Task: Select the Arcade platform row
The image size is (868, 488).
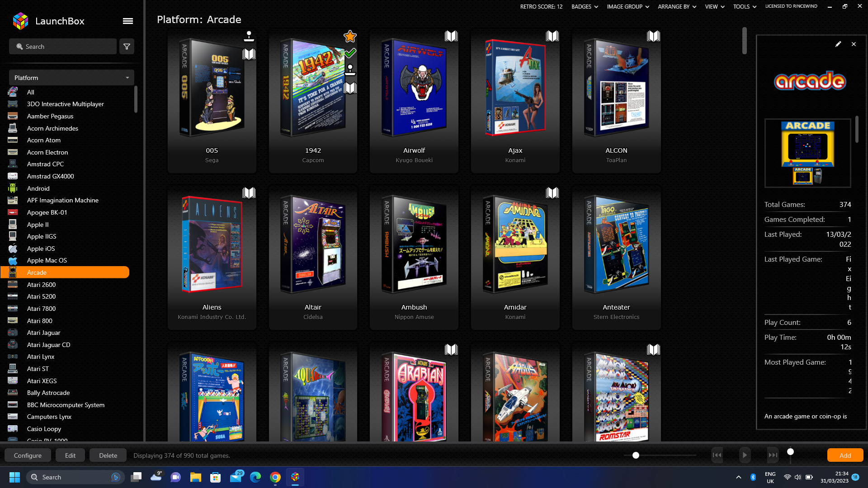Action: [65, 272]
